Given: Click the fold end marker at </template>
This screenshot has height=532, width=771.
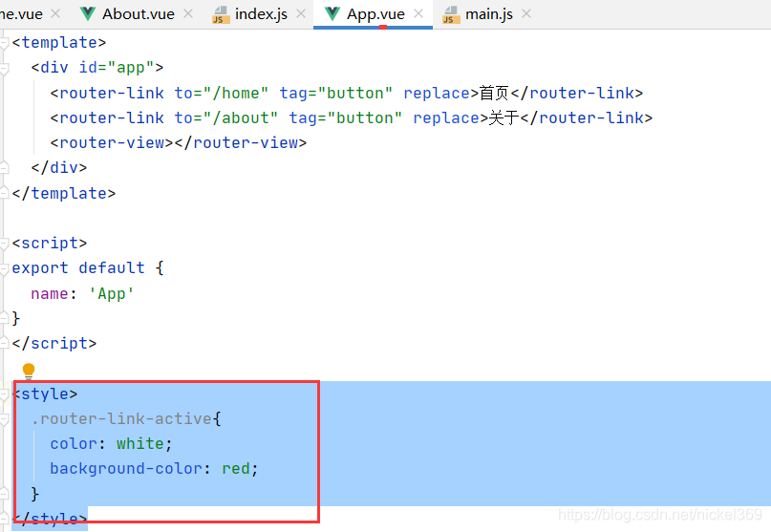Looking at the screenshot, I should tap(4, 193).
